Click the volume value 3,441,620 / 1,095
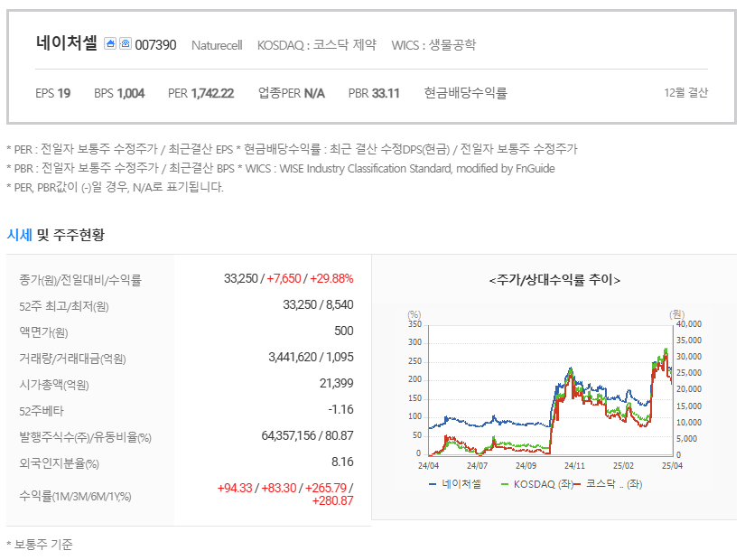This screenshot has width=745, height=560. pos(311,357)
